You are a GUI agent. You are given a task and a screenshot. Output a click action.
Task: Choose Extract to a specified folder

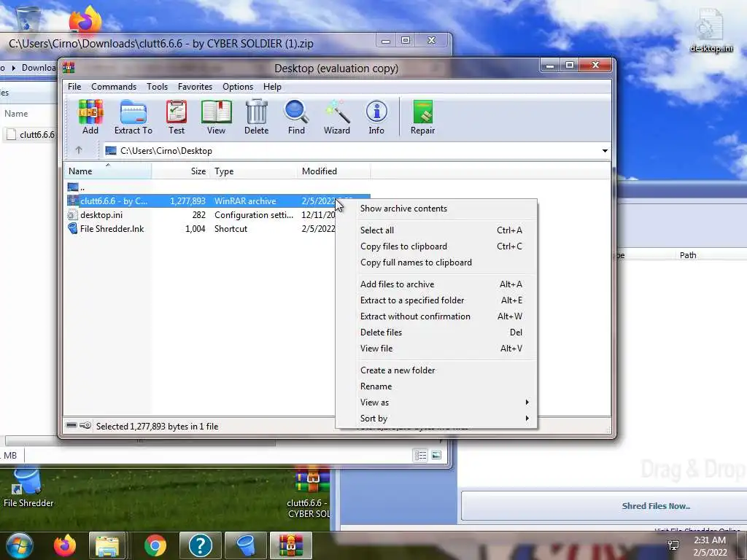click(436, 300)
